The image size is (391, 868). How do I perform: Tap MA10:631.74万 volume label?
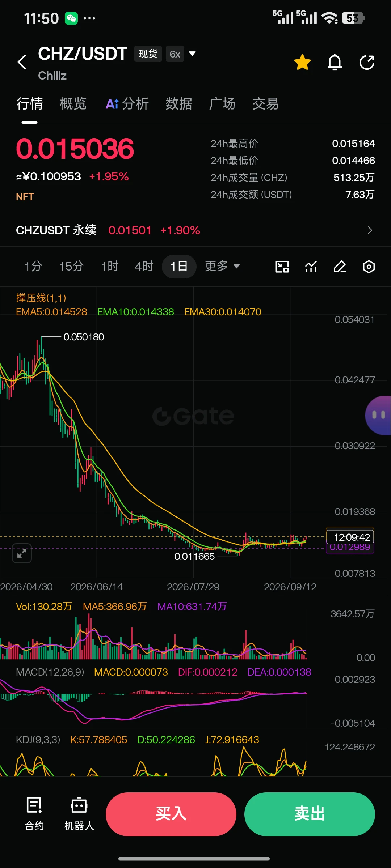click(x=192, y=607)
